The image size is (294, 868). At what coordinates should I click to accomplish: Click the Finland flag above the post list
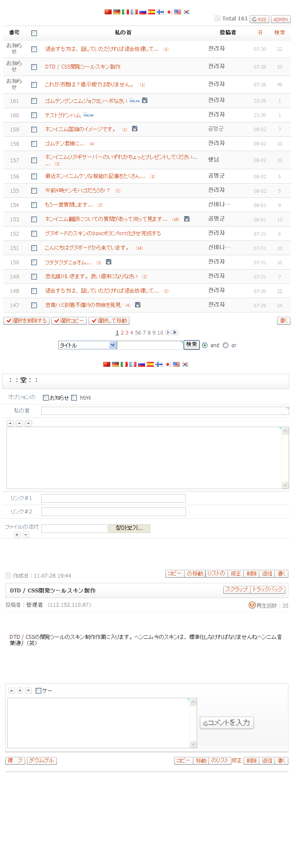click(160, 12)
